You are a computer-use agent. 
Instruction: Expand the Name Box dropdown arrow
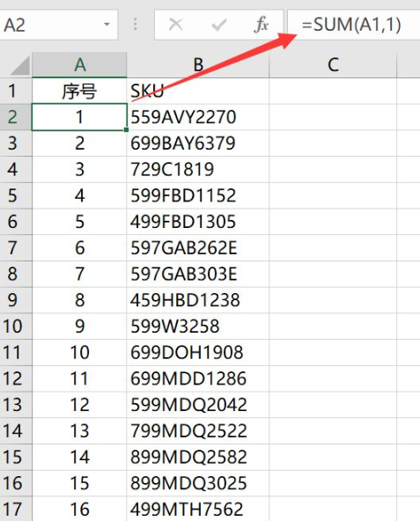coord(107,25)
